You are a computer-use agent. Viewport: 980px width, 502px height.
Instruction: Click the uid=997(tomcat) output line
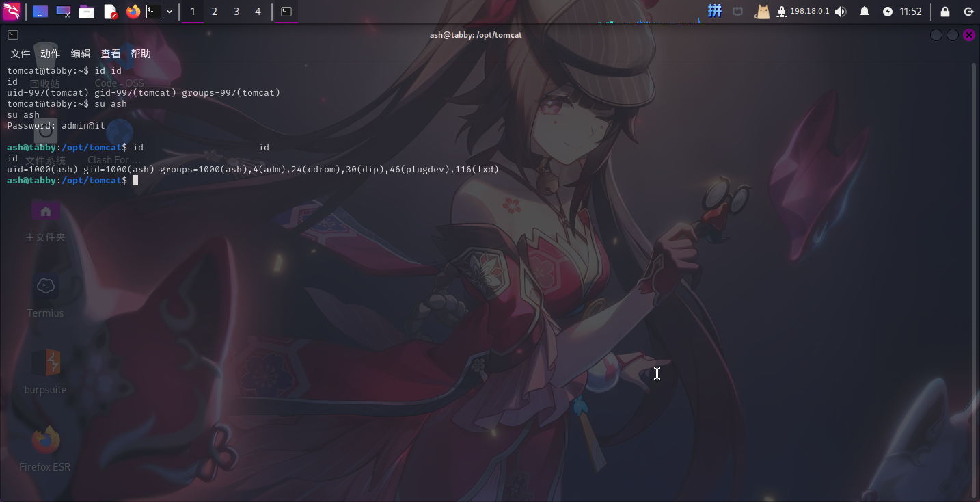(x=144, y=92)
